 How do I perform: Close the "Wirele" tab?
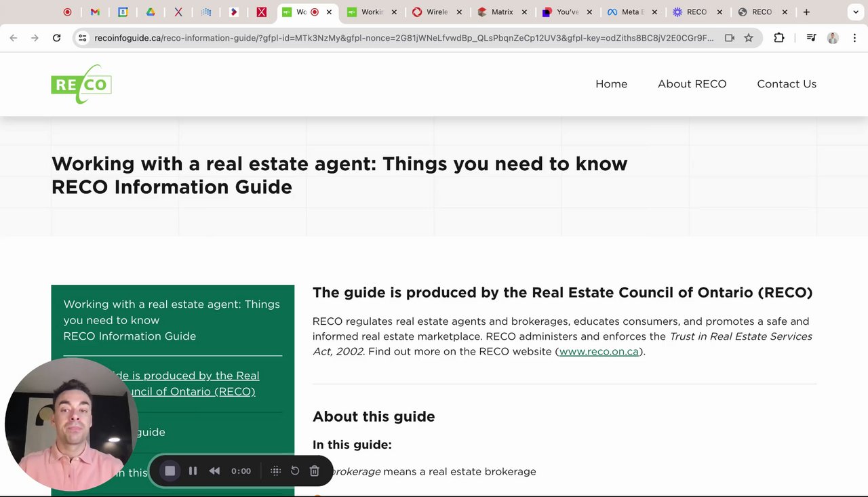click(459, 12)
